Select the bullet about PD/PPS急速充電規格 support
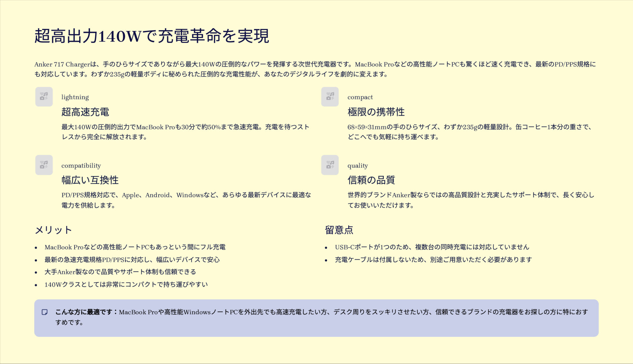 pyautogui.click(x=132, y=260)
